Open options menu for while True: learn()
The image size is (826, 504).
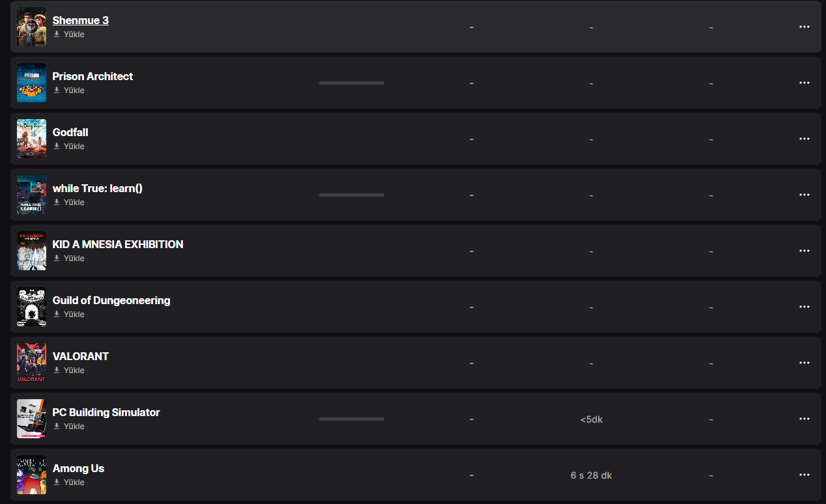(804, 195)
